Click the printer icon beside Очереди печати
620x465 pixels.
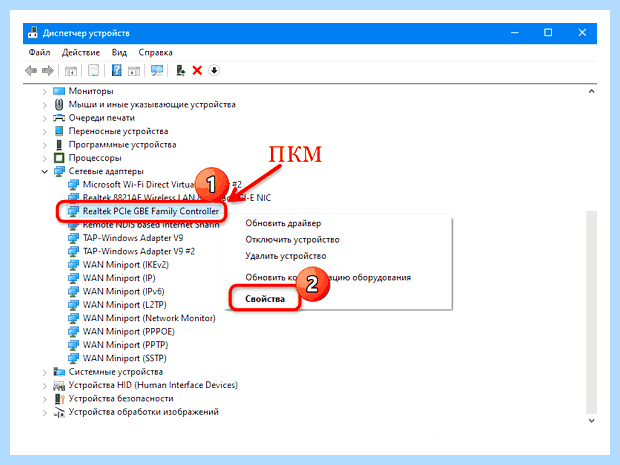click(x=59, y=118)
